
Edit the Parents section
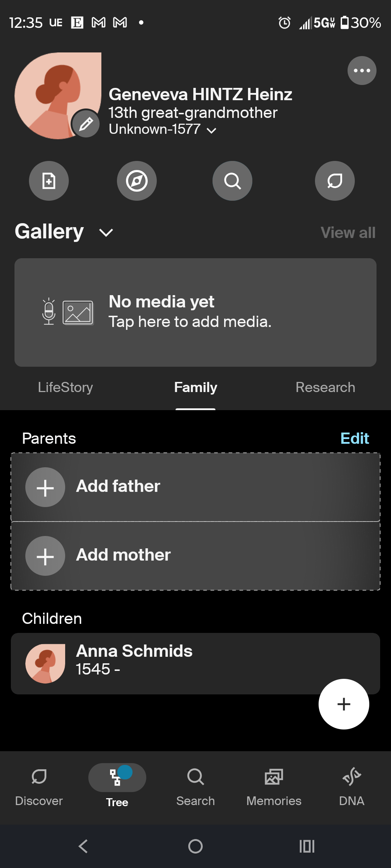pos(354,438)
